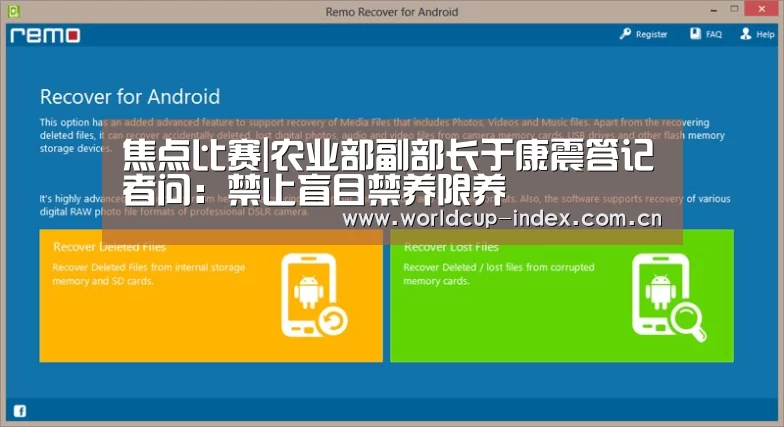Click 'Recover Deleted Files from internal storage' text

pyautogui.click(x=149, y=268)
